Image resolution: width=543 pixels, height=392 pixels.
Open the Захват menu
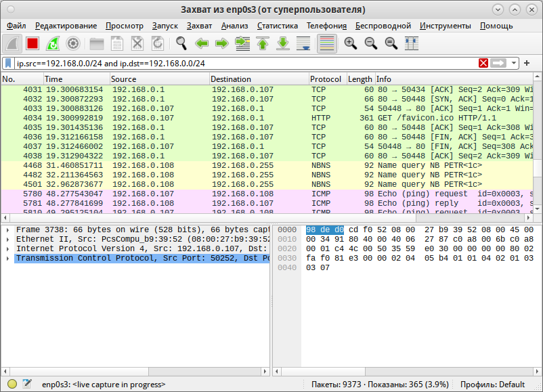click(199, 26)
